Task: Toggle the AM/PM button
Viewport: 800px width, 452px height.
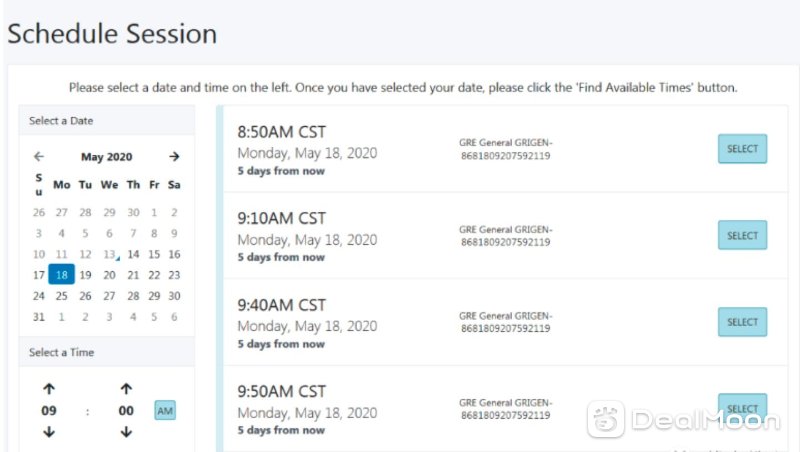Action: (165, 411)
